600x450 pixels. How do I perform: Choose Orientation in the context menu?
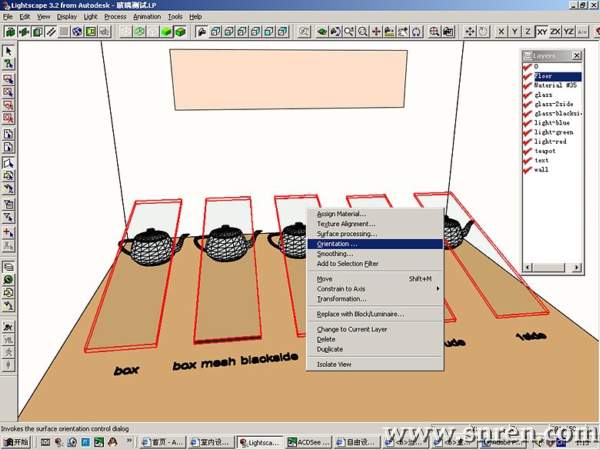coord(375,244)
